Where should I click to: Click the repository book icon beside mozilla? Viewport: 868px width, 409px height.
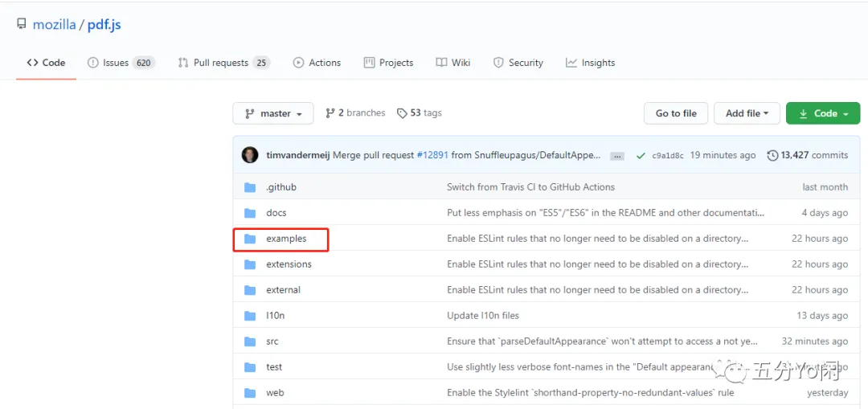point(22,24)
